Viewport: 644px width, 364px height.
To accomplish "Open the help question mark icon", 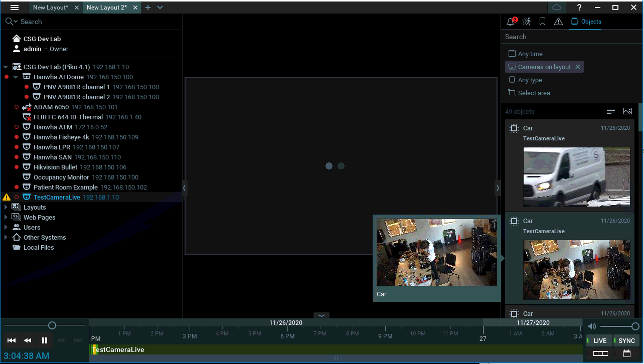I will click(x=579, y=8).
